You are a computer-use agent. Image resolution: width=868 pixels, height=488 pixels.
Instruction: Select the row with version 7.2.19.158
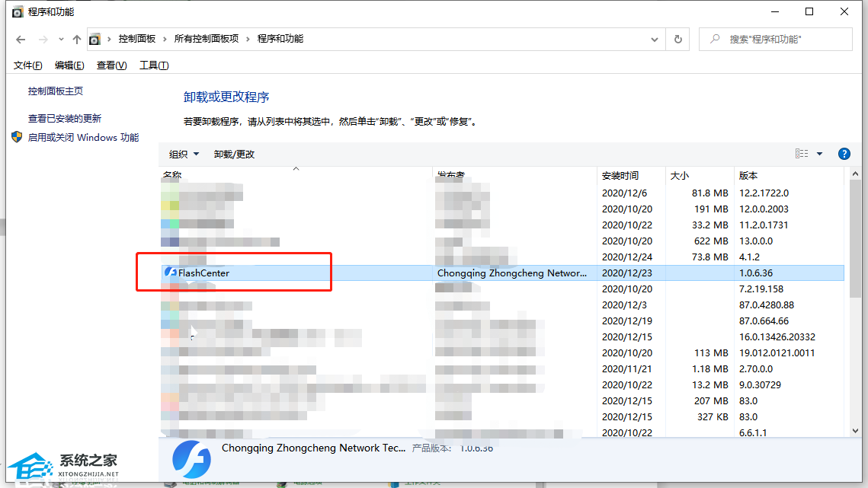coord(502,289)
